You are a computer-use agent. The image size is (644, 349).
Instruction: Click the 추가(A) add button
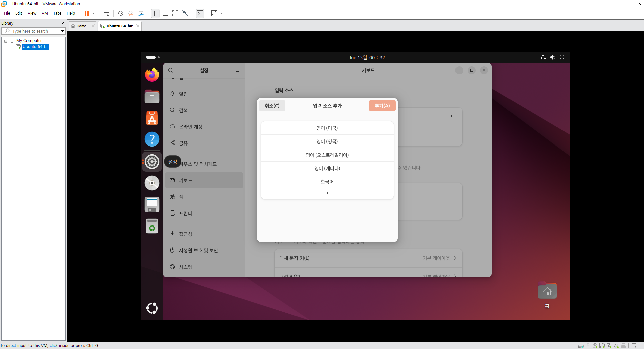coord(382,106)
